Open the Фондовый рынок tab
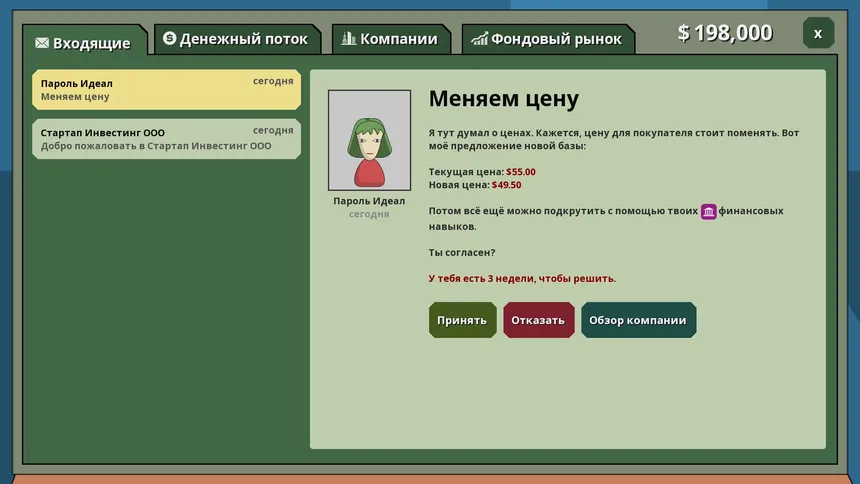860x484 pixels. pyautogui.click(x=548, y=39)
